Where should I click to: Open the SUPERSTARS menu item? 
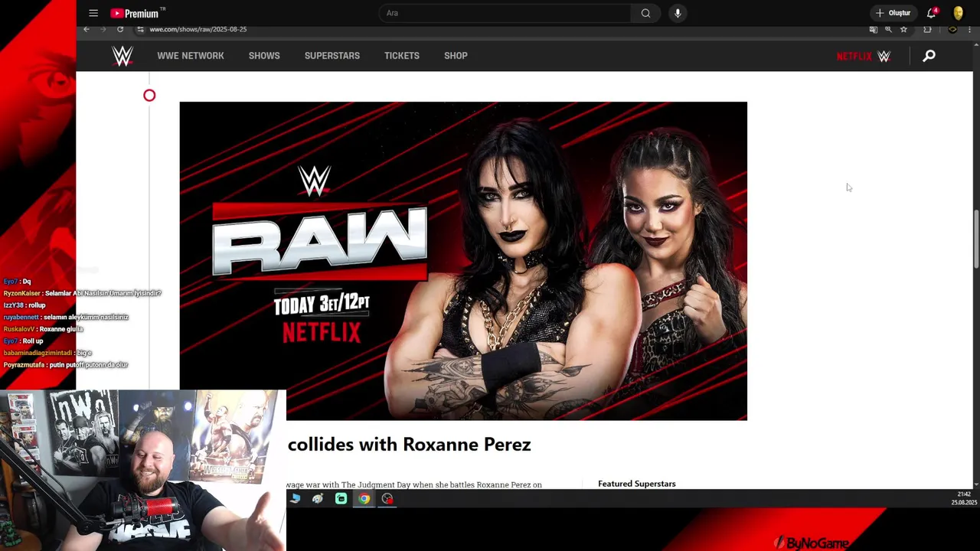click(x=332, y=56)
